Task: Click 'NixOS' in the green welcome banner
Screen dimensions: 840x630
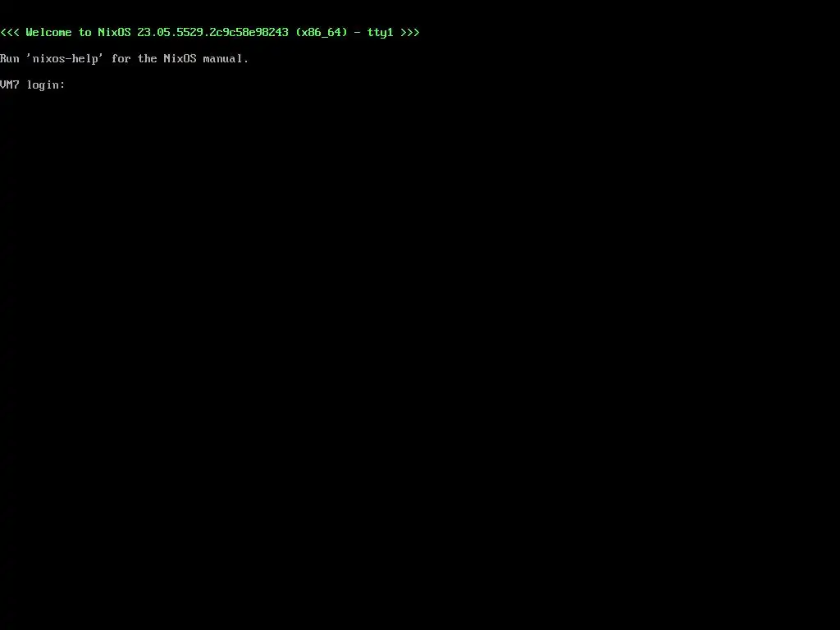Action: [114, 33]
